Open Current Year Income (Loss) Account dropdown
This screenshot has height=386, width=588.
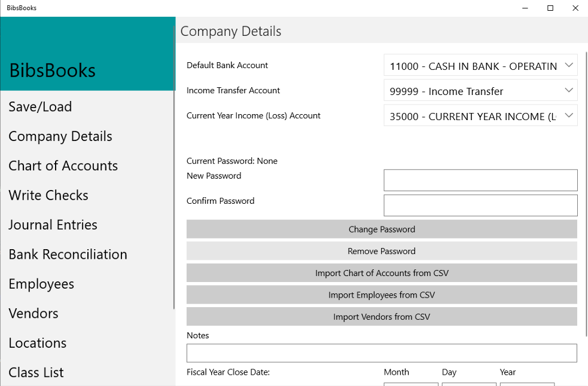click(x=480, y=116)
